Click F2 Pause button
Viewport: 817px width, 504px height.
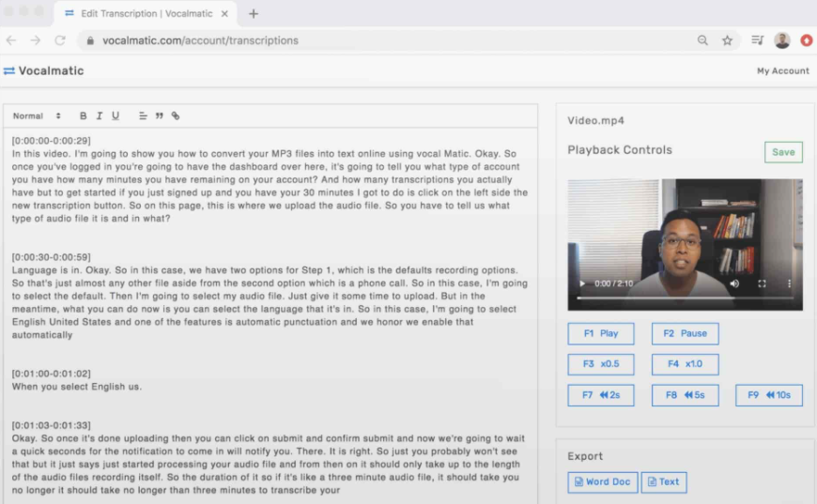685,333
